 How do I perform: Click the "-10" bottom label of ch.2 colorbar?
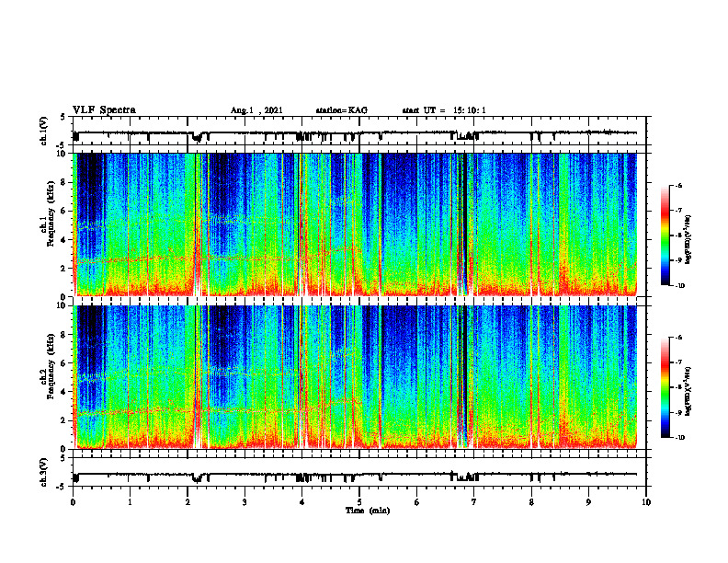[x=679, y=437]
